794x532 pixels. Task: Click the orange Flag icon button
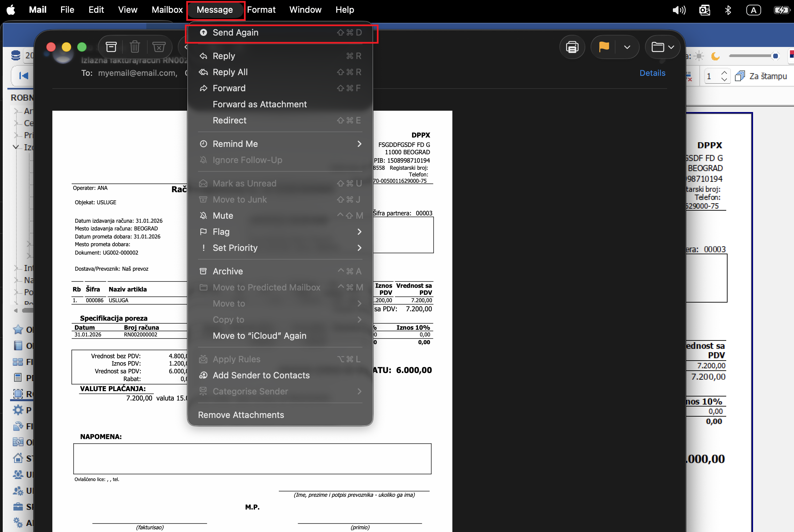(x=604, y=47)
